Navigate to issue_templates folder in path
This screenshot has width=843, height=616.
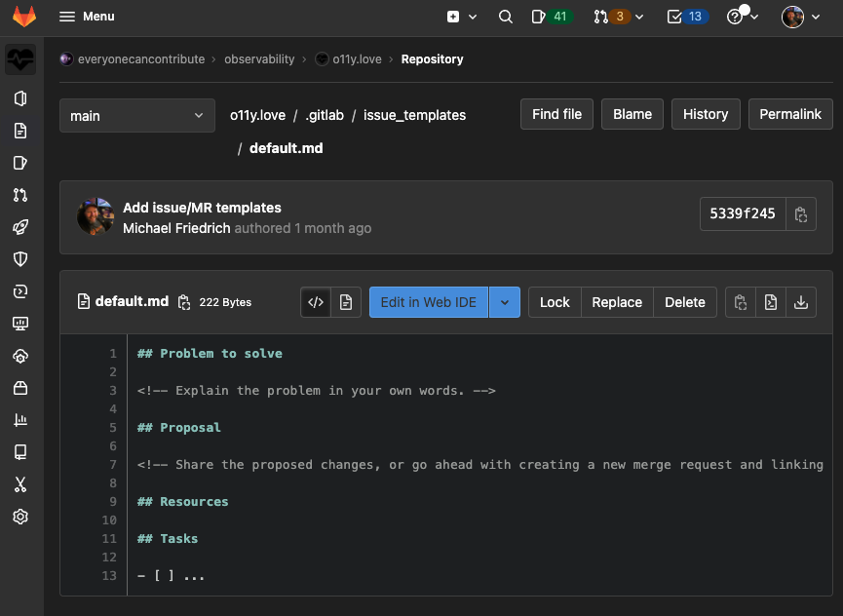tap(414, 115)
